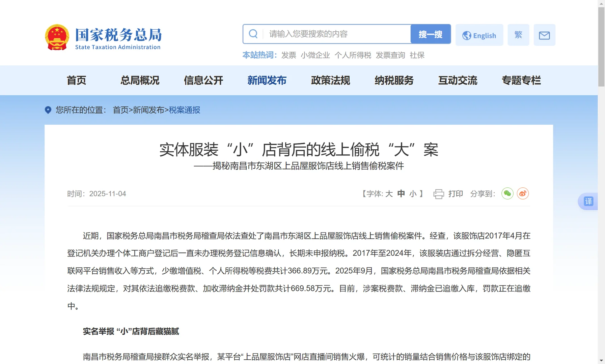Set article font size to 小
The width and height of the screenshot is (605, 364).
click(x=412, y=194)
